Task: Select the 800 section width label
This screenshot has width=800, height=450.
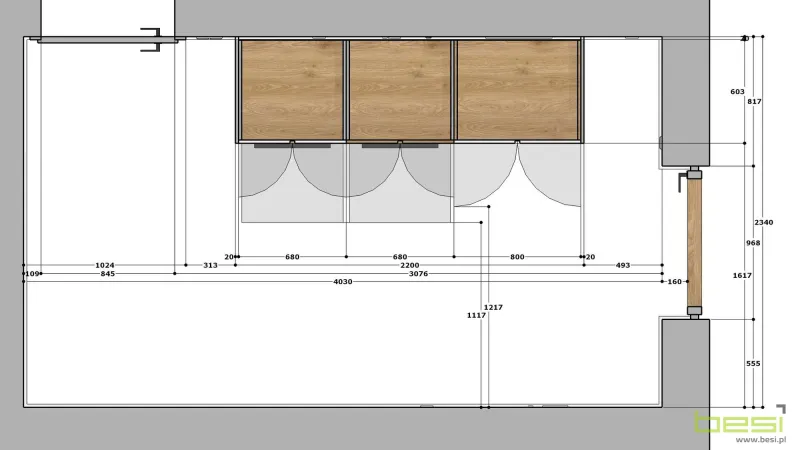Action: pos(517,257)
